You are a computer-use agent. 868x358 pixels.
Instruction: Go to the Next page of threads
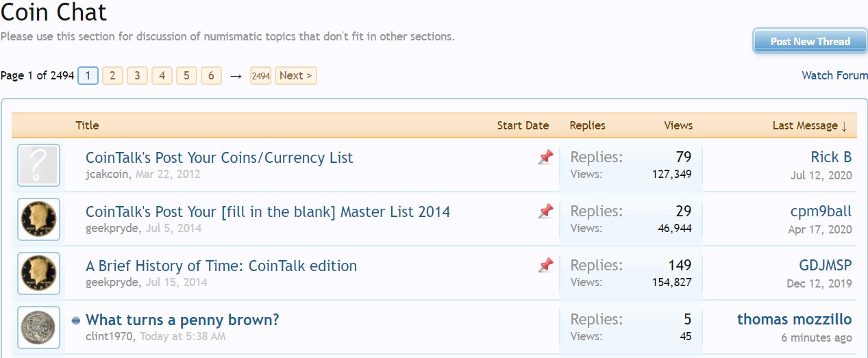[295, 75]
